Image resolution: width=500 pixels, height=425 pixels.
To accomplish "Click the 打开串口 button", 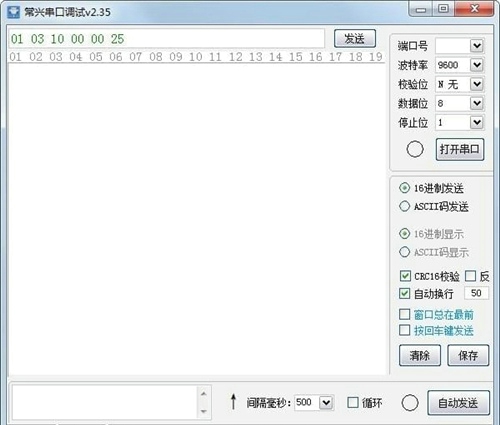I will coord(460,149).
